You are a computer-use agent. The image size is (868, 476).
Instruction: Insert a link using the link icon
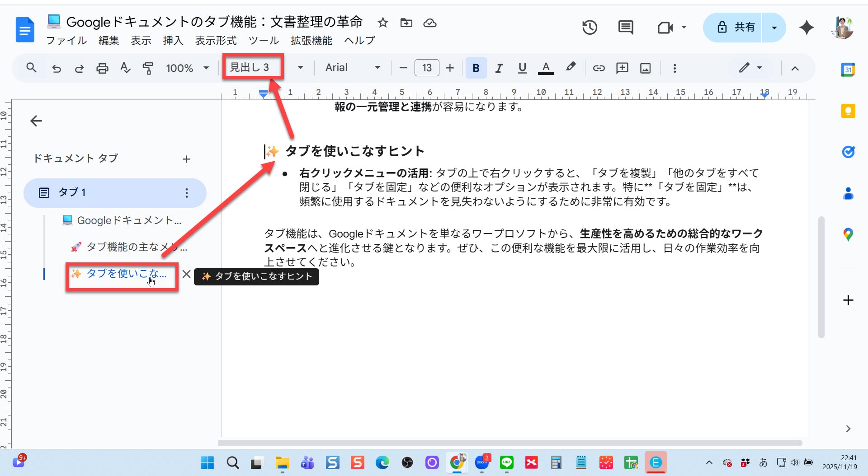599,68
